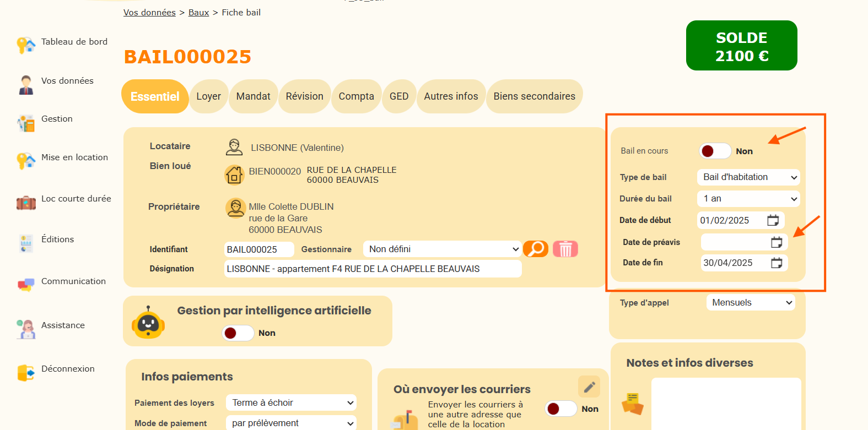Click the Désignation text field
Viewport: 868px width, 430px height.
click(x=373, y=269)
